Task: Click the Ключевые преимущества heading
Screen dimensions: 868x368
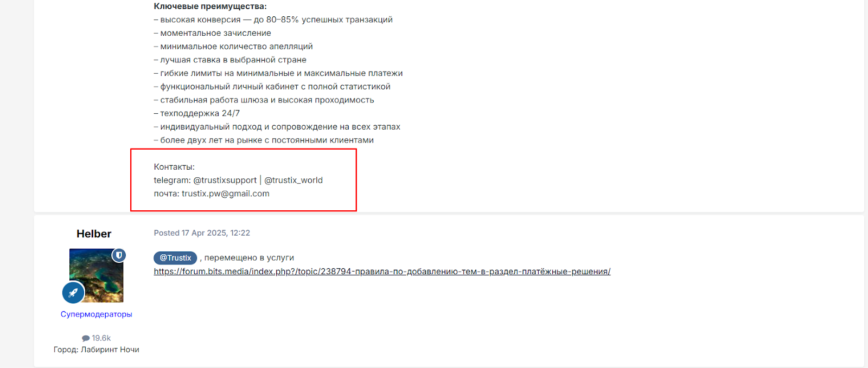Action: tap(210, 7)
